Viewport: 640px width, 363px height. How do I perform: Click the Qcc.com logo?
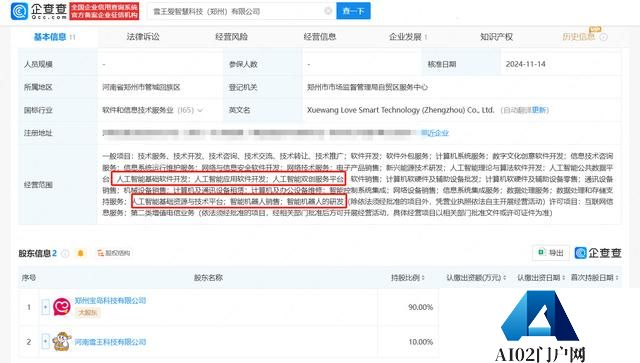pyautogui.click(x=39, y=11)
